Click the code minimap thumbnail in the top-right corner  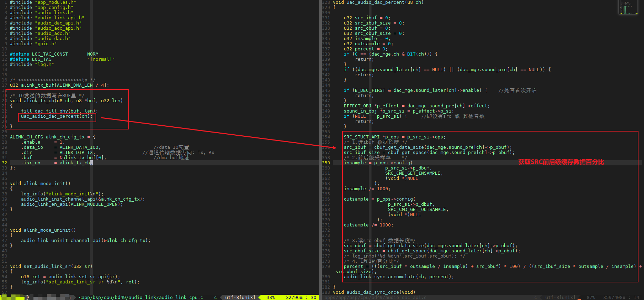click(x=628, y=7)
